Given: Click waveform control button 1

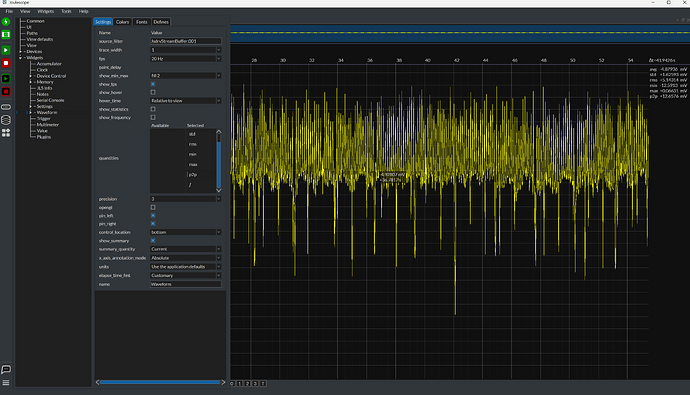Looking at the screenshot, I should coord(240,384).
